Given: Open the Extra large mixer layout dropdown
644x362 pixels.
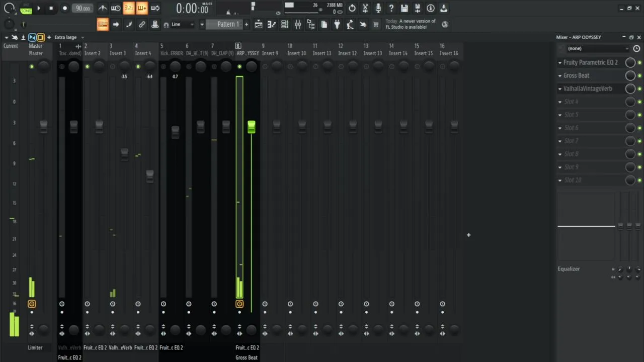Looking at the screenshot, I should [69, 37].
